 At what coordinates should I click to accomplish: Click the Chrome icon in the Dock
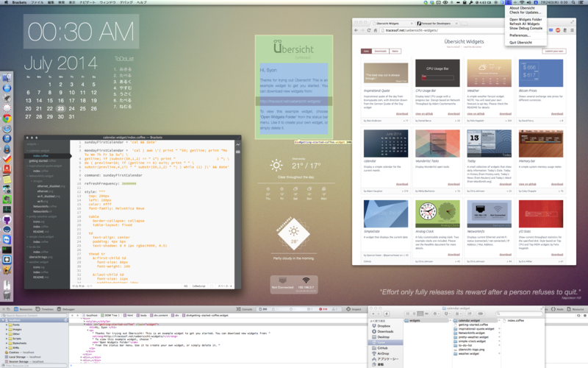click(x=7, y=118)
